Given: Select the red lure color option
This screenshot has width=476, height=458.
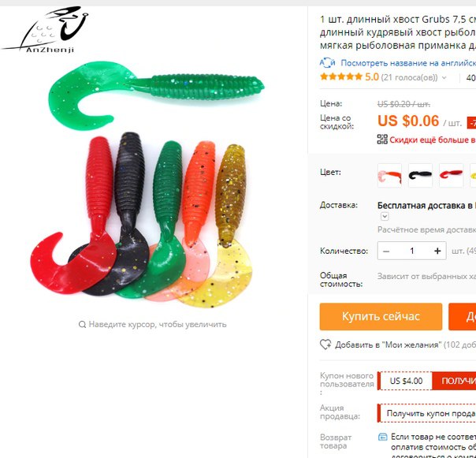Looking at the screenshot, I should pyautogui.click(x=451, y=175).
